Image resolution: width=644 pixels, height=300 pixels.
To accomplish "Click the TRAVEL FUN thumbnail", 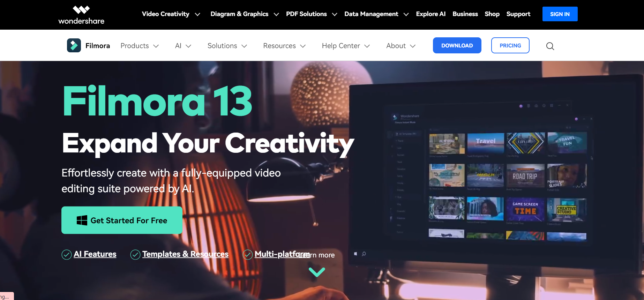I will (x=567, y=142).
